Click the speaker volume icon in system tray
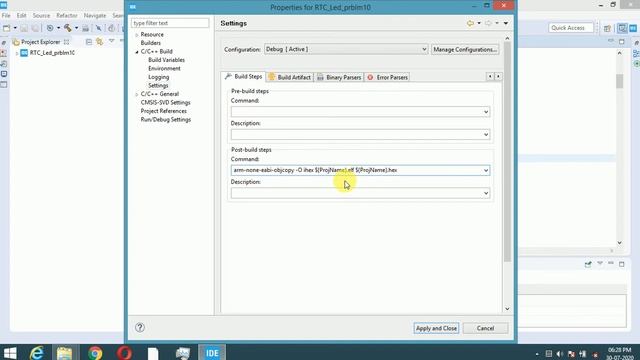Viewport: 640px width, 360px height. tap(560, 354)
